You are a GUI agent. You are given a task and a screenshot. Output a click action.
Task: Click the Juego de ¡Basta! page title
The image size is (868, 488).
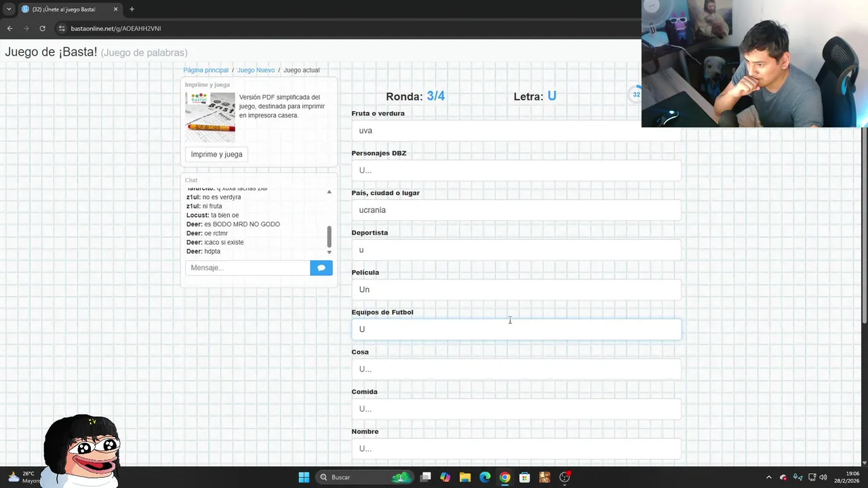[x=51, y=52]
